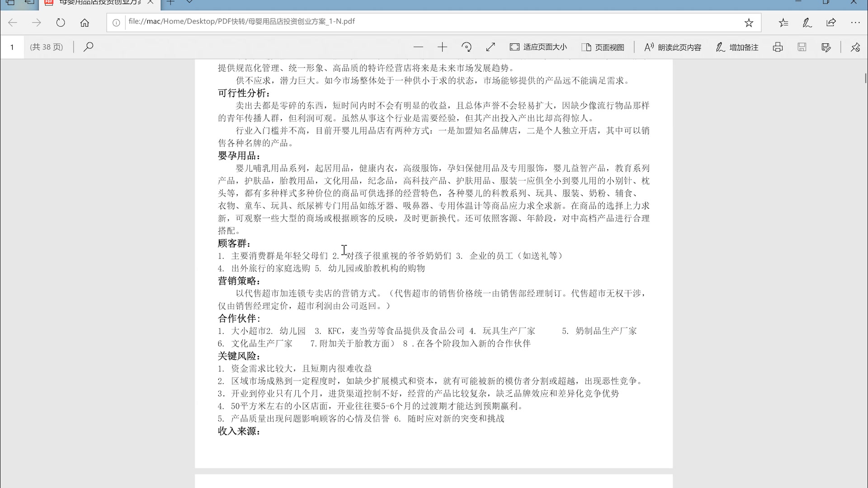Click the text '文化品生产厂家'
This screenshot has height=488, width=868.
(262, 343)
